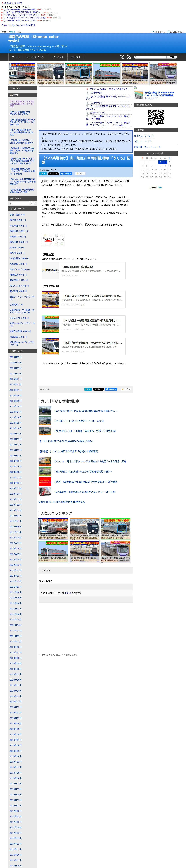This screenshot has width=186, height=868.
Task: Open the Powered by livedoor 相互RSS link
Action: coord(18,25)
